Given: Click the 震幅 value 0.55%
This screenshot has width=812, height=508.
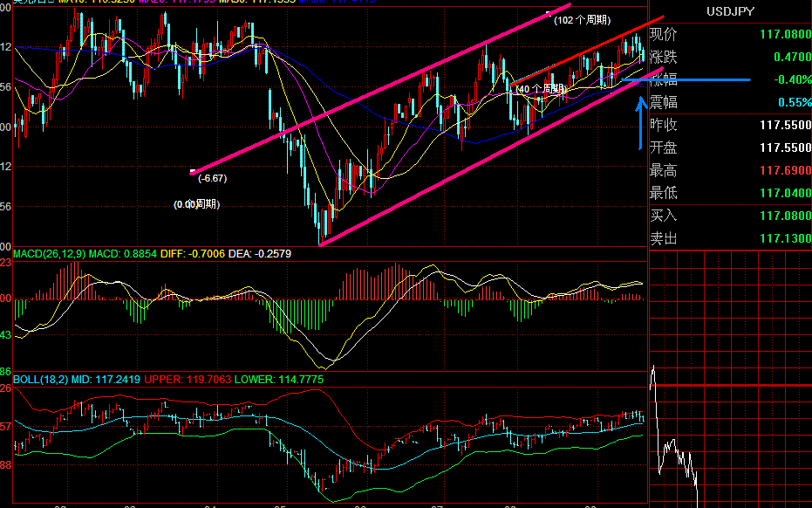Looking at the screenshot, I should pyautogui.click(x=795, y=102).
